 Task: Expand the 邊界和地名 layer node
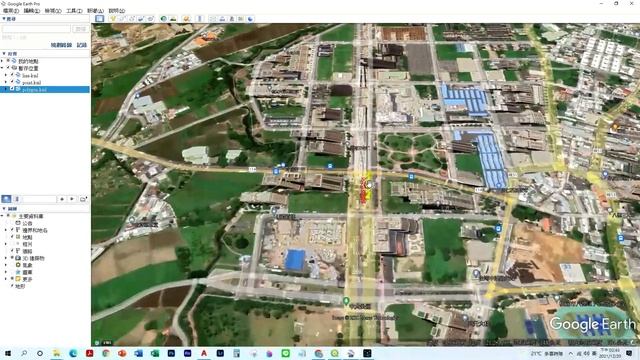(7, 230)
